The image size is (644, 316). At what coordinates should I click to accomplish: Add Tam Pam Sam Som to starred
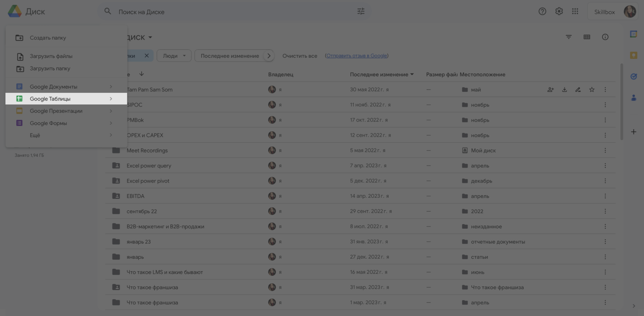tap(592, 89)
